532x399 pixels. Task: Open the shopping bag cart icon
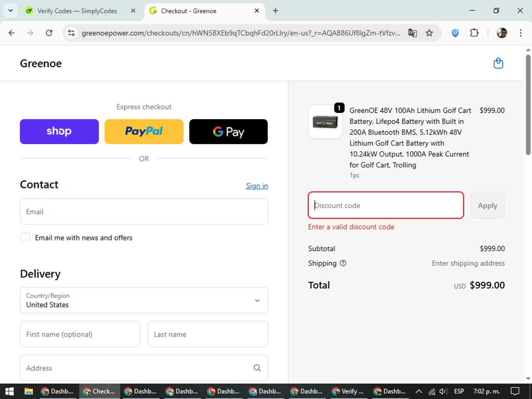pyautogui.click(x=498, y=63)
